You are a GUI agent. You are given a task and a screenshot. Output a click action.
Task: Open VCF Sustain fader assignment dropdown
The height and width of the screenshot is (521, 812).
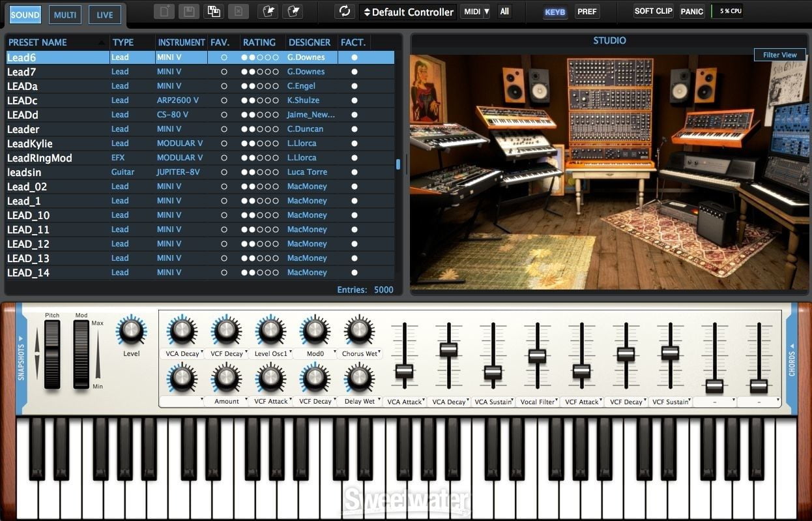(671, 402)
